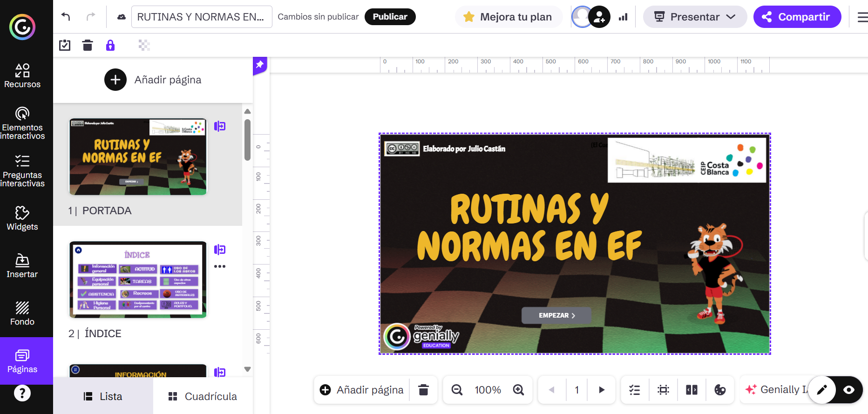The width and height of the screenshot is (868, 414).
Task: Click the transition icon beside INFORMACIÓN page
Action: click(220, 372)
